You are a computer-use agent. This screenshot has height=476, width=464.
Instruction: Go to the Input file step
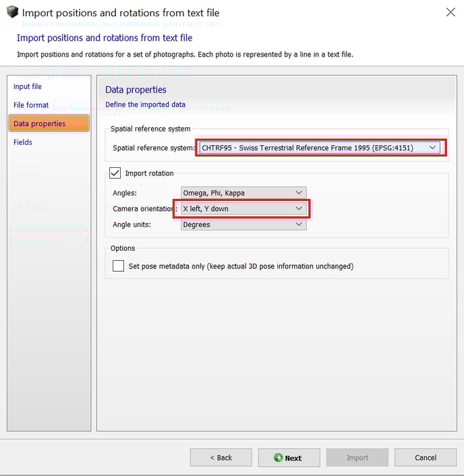click(28, 86)
